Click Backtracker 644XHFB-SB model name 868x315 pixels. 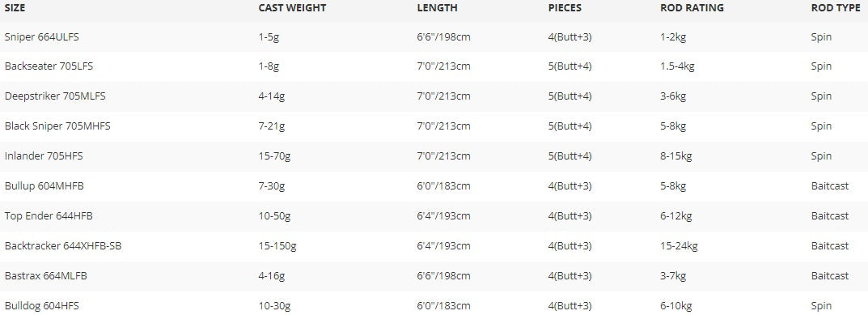63,246
